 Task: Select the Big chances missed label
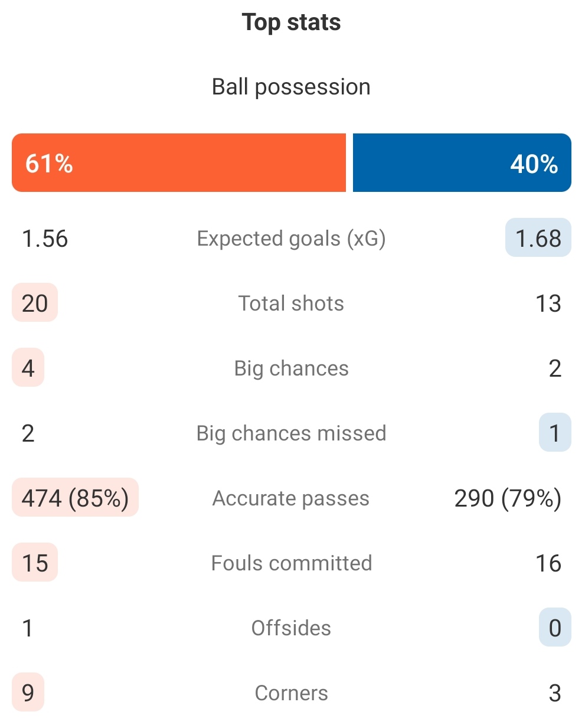point(291,433)
